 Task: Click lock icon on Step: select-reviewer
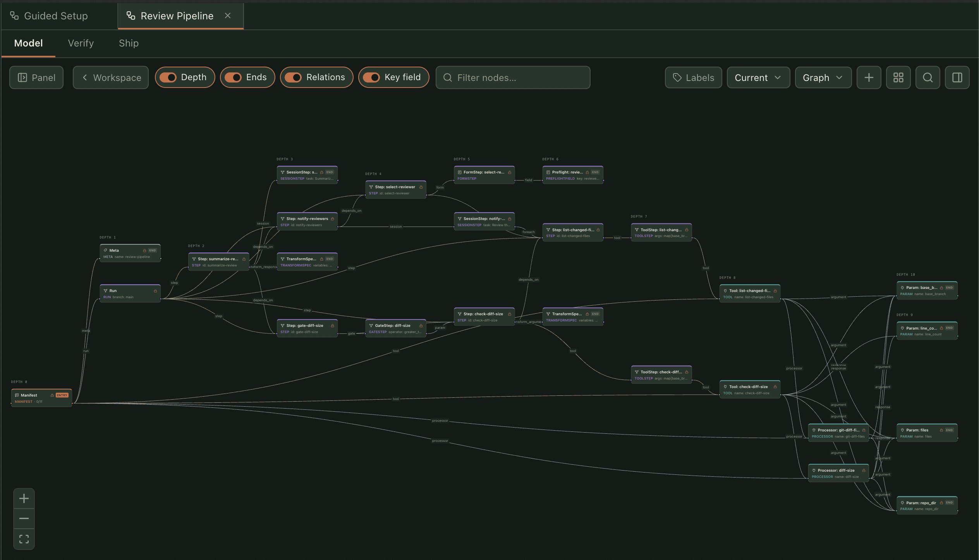tap(421, 187)
